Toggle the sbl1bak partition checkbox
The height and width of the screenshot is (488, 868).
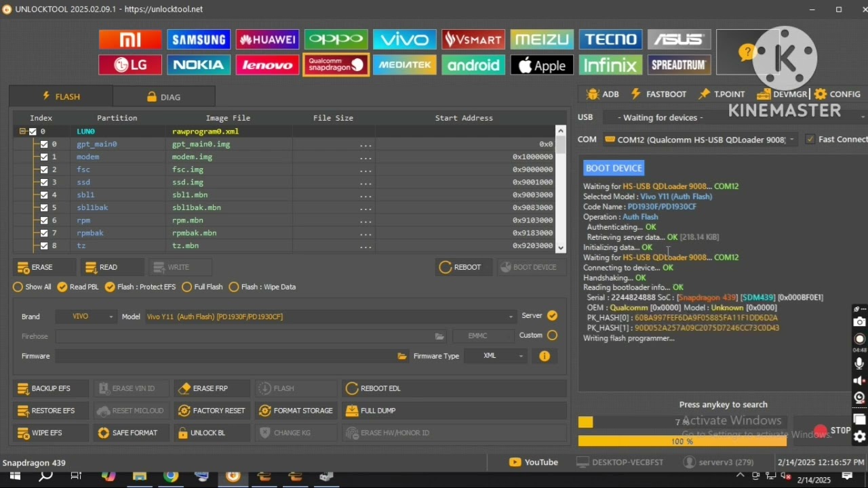[x=44, y=208]
